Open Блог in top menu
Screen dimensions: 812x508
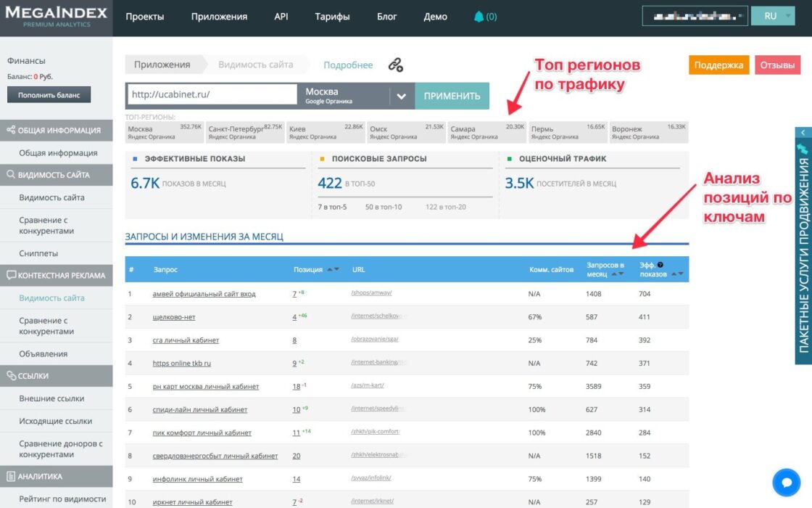387,17
